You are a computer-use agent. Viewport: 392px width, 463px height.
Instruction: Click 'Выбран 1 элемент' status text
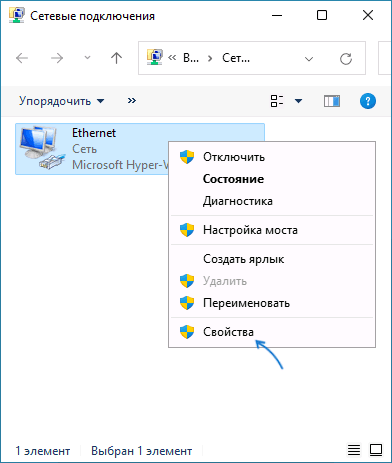click(x=141, y=451)
